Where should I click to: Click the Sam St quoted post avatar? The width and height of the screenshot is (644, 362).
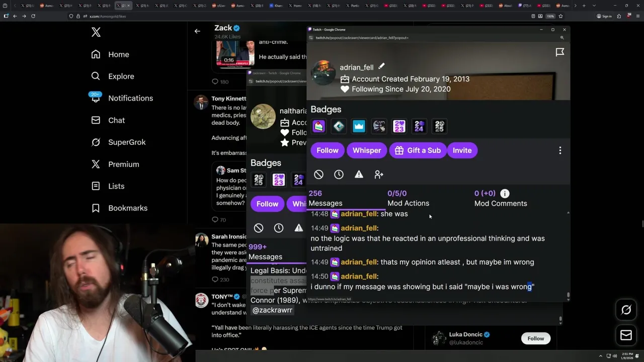click(x=220, y=170)
